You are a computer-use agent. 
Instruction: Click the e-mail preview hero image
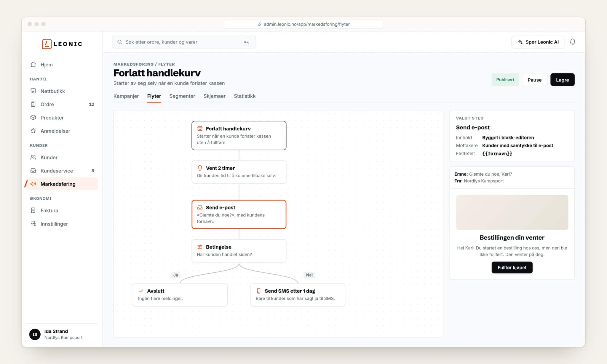(512, 212)
